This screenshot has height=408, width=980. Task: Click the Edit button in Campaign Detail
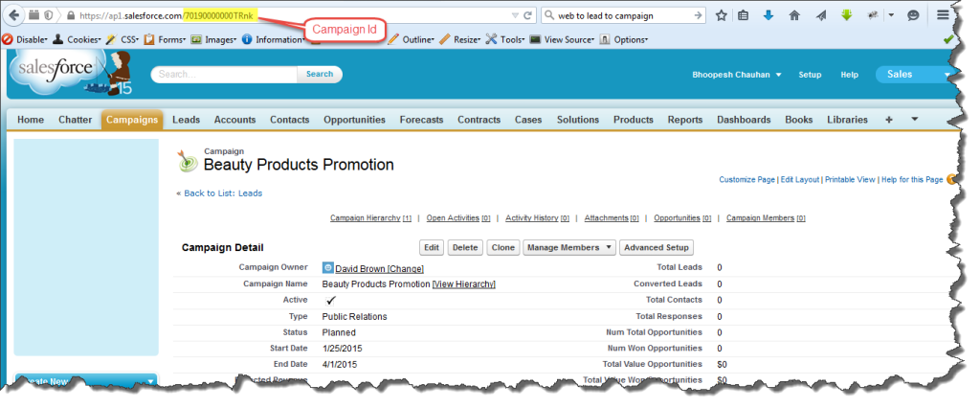pyautogui.click(x=432, y=247)
